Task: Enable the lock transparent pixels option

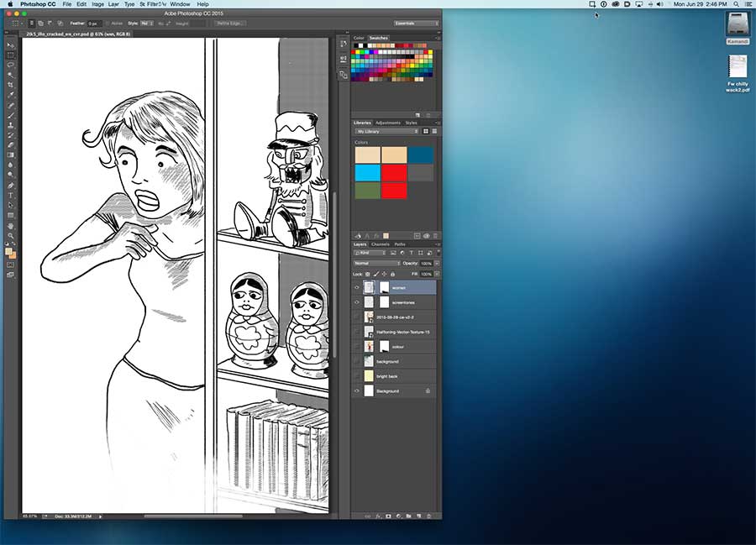Action: (366, 273)
